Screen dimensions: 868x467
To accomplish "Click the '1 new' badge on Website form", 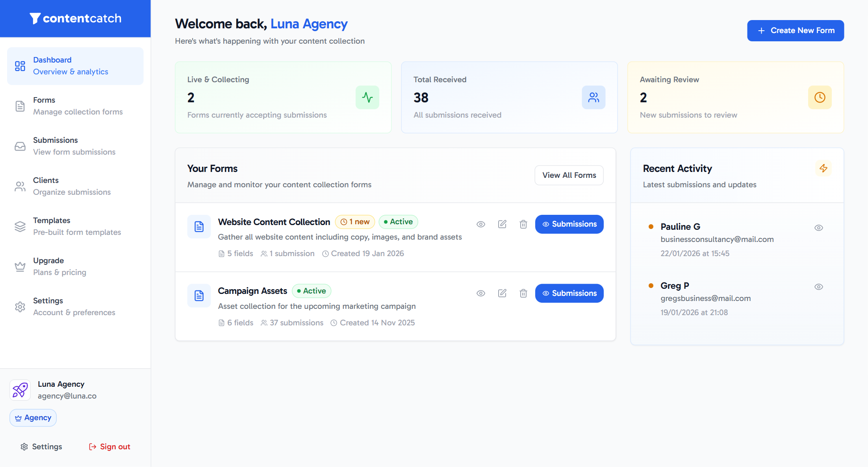I will click(x=355, y=222).
